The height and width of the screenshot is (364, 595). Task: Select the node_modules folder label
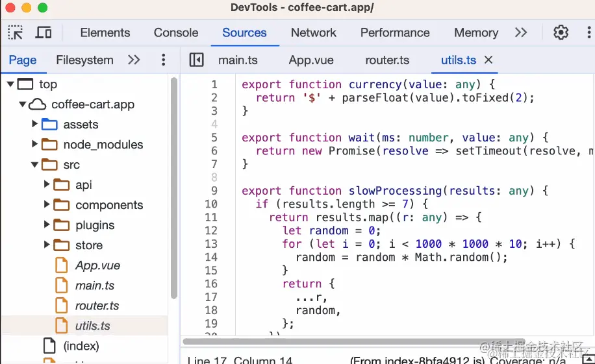point(103,145)
